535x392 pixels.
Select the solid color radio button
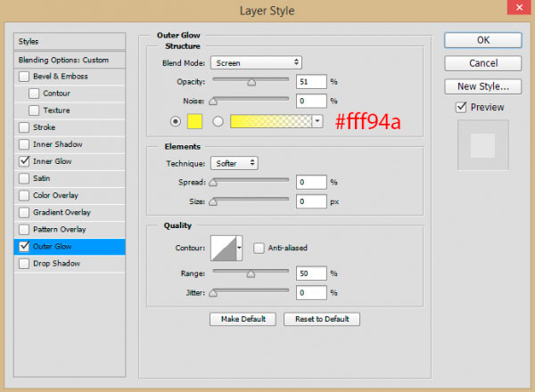click(176, 121)
